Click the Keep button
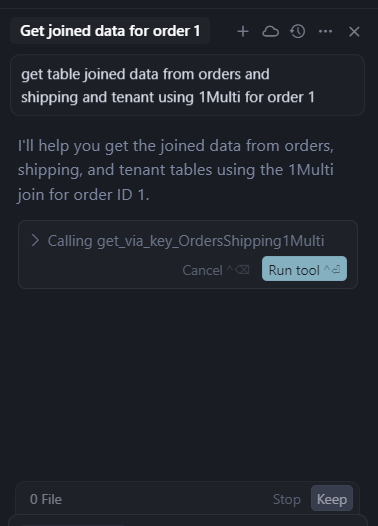This screenshot has width=378, height=526. point(332,499)
